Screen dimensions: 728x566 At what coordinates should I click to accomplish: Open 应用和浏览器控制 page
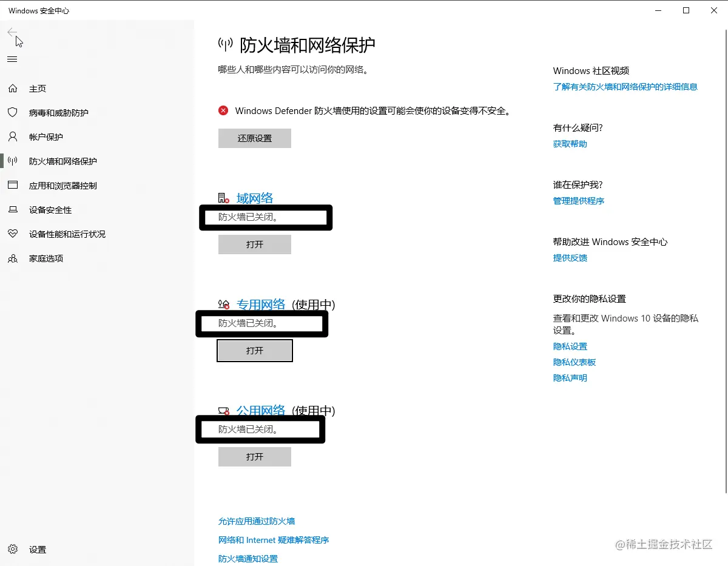[63, 186]
